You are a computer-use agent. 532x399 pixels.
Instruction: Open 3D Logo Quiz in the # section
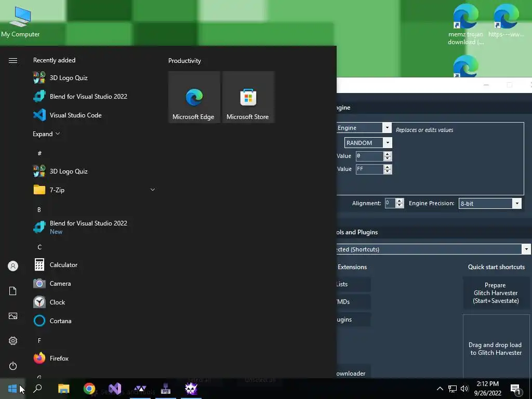point(95,171)
